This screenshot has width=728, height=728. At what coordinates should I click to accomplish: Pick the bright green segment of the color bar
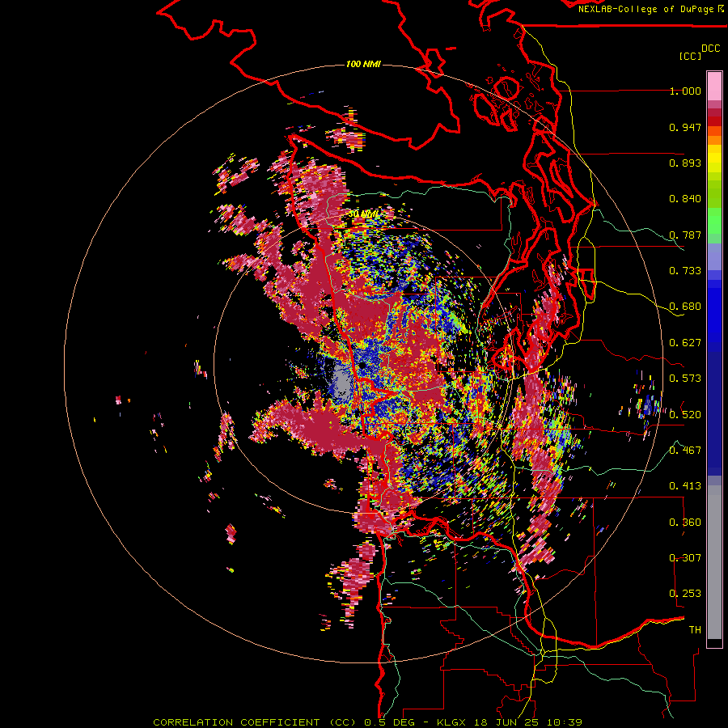click(x=714, y=221)
